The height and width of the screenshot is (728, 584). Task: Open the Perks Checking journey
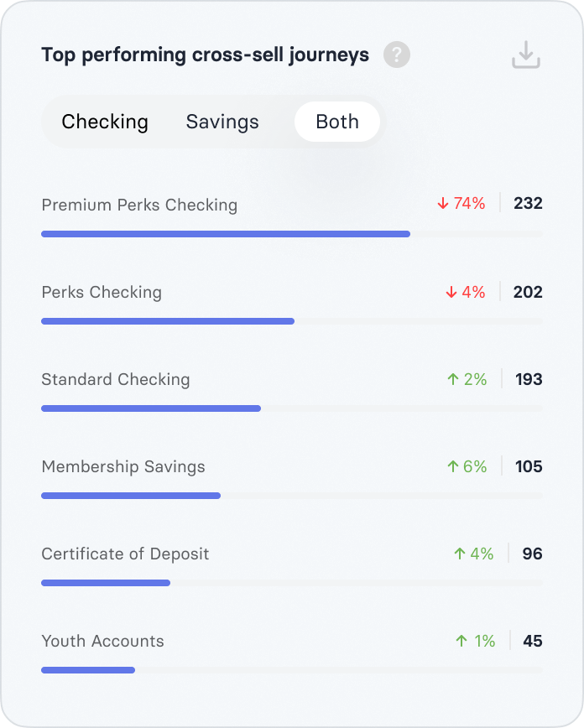[x=102, y=292]
